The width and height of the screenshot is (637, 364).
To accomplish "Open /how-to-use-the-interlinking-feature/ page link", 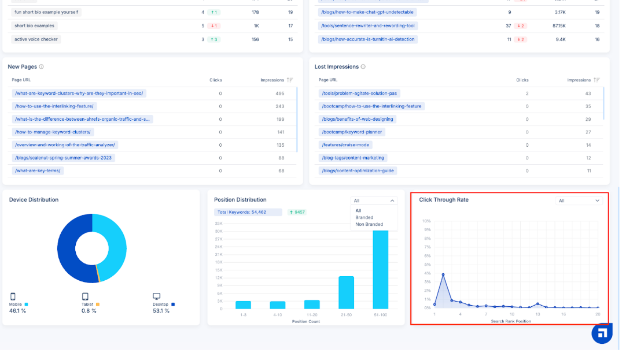I will (54, 106).
